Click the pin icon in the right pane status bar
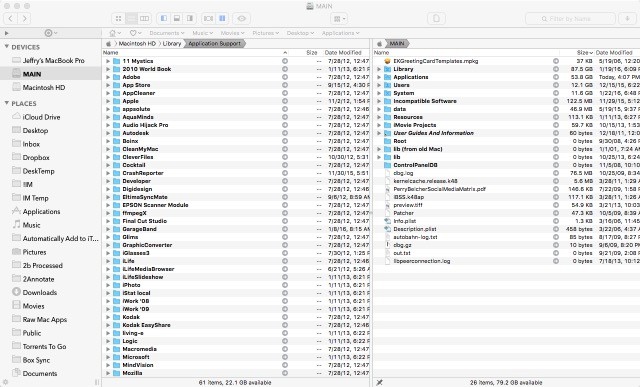This screenshot has height=387, width=640. pyautogui.click(x=379, y=383)
